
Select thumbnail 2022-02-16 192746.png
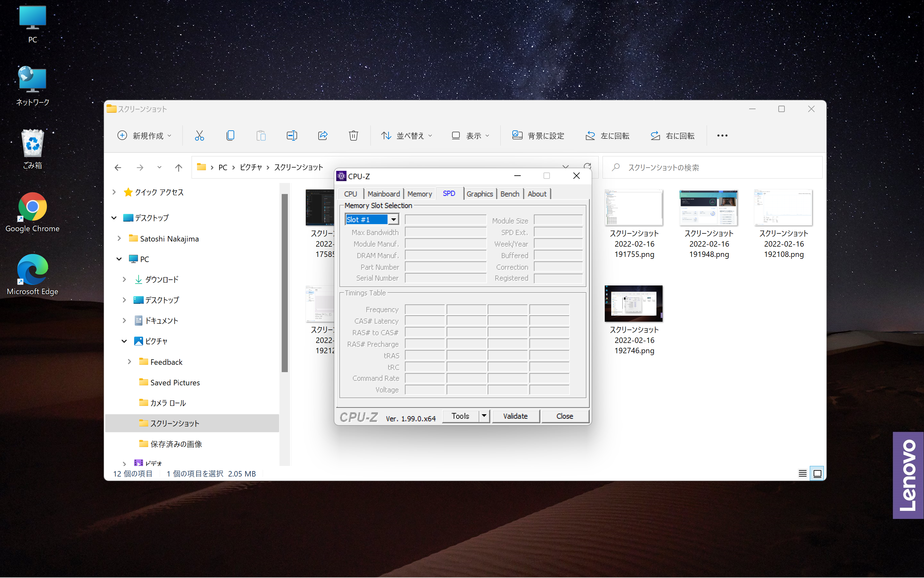(634, 320)
